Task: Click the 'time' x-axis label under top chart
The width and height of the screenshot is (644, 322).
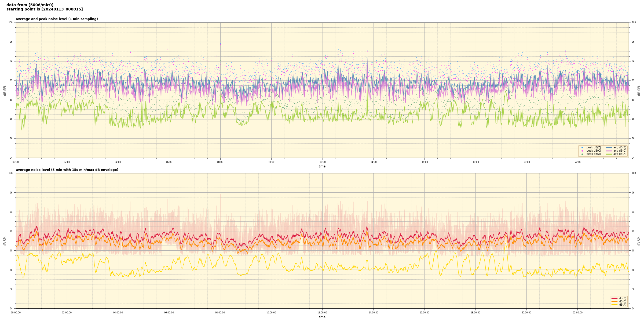Action: pos(322,166)
